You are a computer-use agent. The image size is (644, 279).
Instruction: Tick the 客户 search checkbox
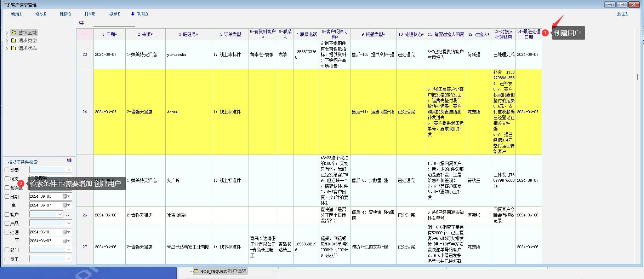[x=7, y=214]
